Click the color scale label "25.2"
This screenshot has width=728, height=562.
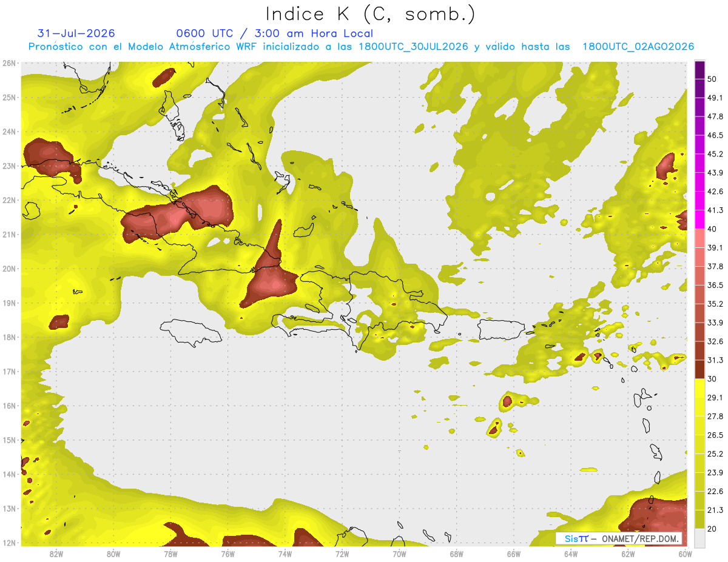pos(715,454)
